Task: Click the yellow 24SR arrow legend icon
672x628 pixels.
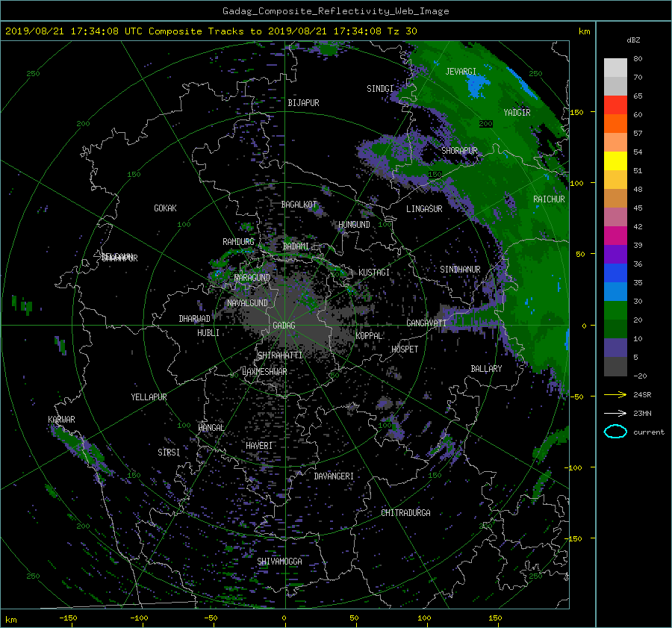Action: (x=615, y=394)
